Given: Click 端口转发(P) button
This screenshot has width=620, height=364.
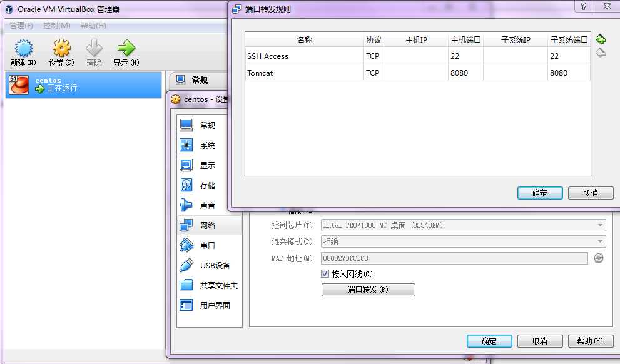Looking at the screenshot, I should click(368, 290).
